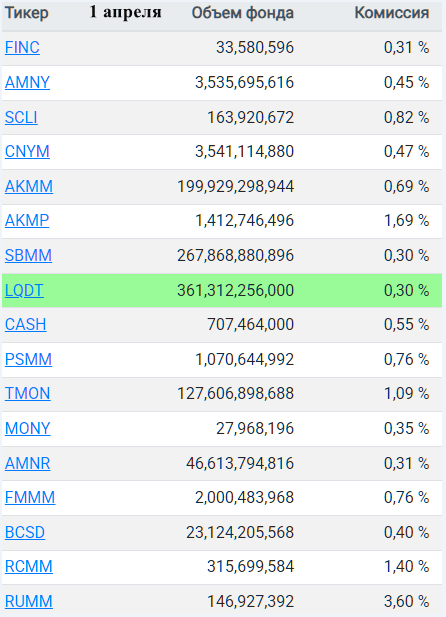Click the Объем фонда column header
The image size is (446, 617).
pos(243,13)
